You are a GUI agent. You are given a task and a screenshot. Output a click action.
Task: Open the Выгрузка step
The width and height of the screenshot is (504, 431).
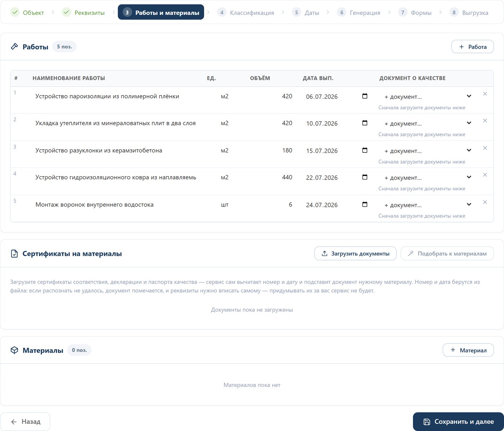[x=469, y=13]
